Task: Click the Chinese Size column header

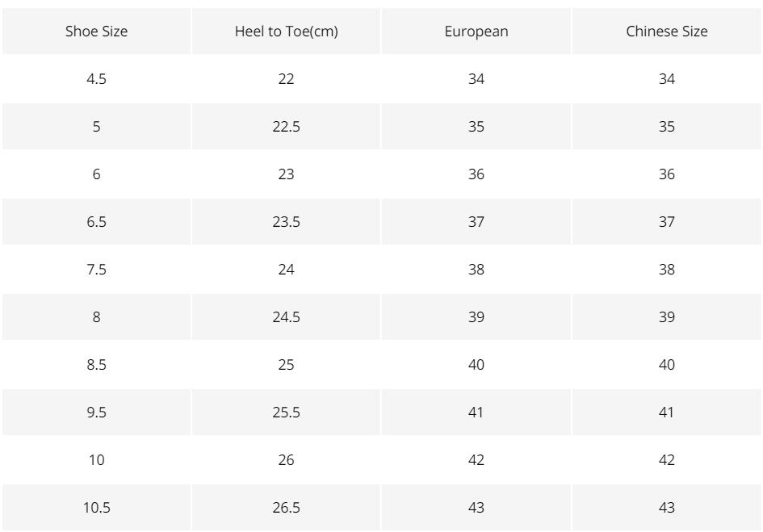Action: pos(667,31)
